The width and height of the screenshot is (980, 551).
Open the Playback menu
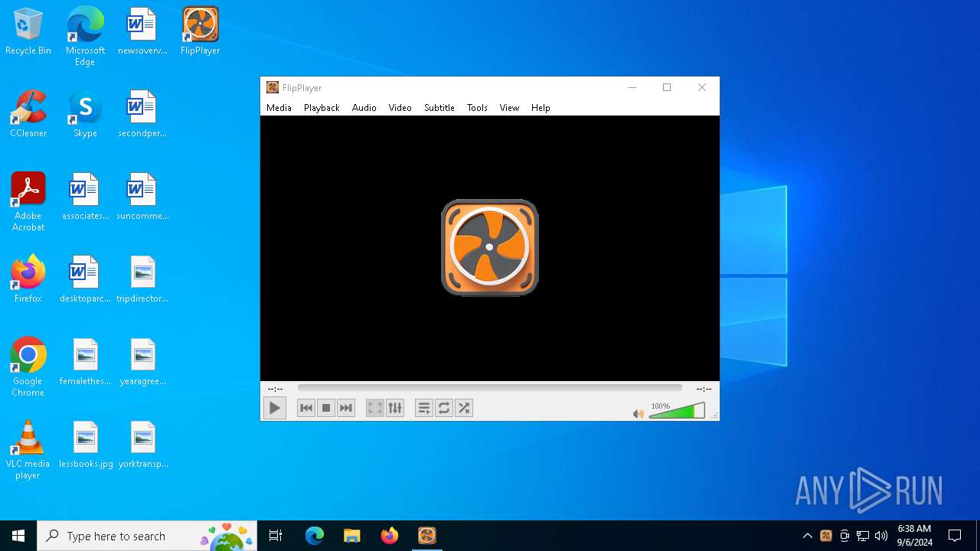pyautogui.click(x=322, y=108)
